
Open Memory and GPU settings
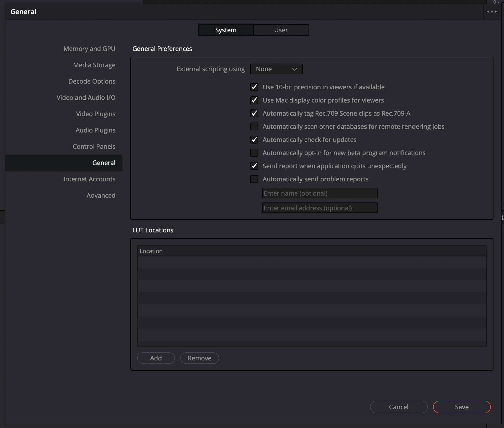pyautogui.click(x=89, y=49)
